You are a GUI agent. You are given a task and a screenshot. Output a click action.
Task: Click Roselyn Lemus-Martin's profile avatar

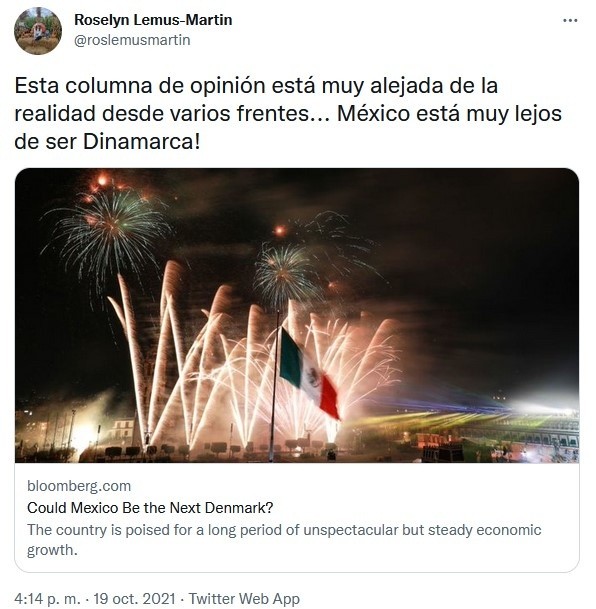pyautogui.click(x=38, y=30)
